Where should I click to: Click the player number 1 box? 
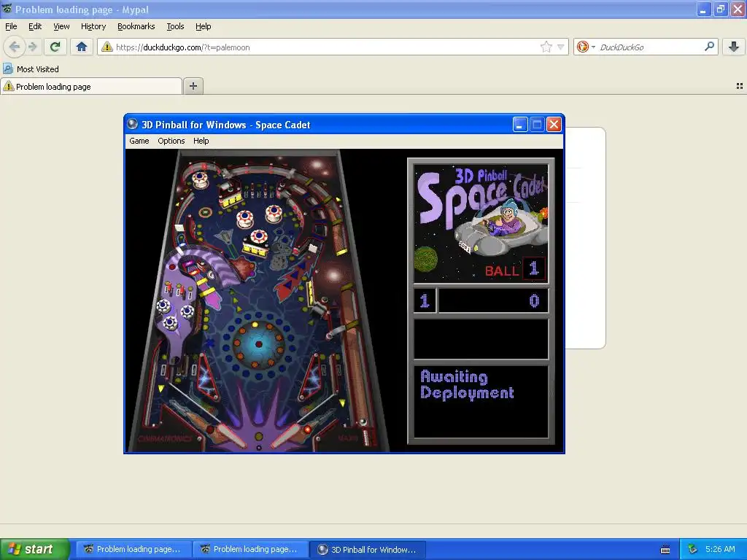click(x=425, y=301)
